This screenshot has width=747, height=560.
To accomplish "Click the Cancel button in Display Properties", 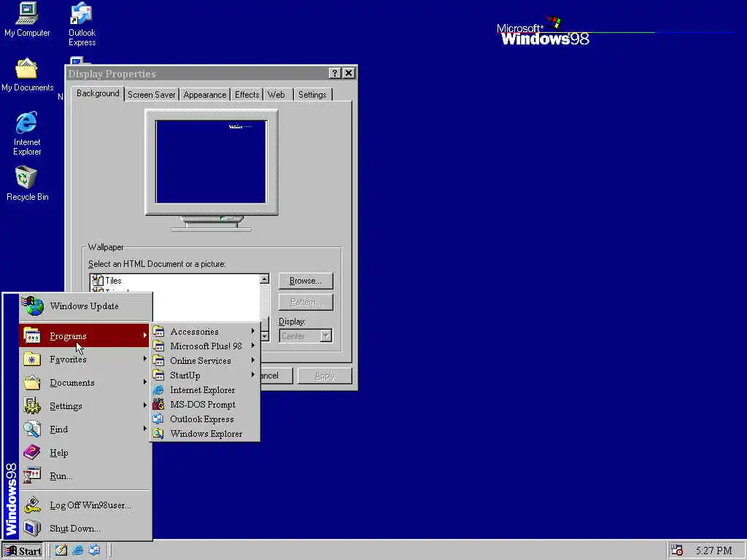I will point(276,376).
